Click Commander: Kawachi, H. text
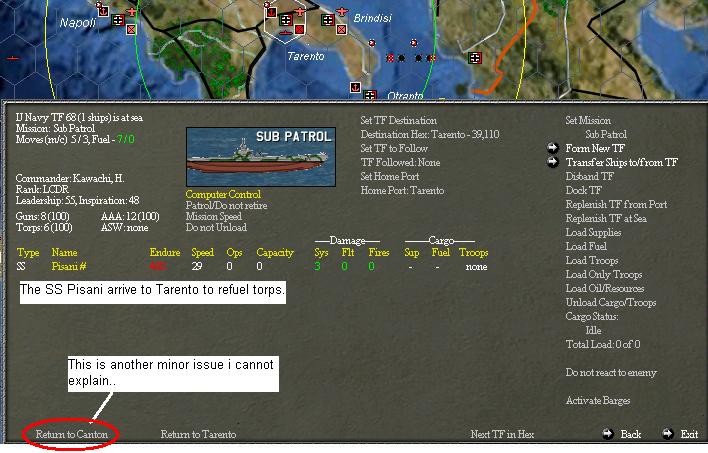Screen dimensions: 708x453 [x=70, y=178]
